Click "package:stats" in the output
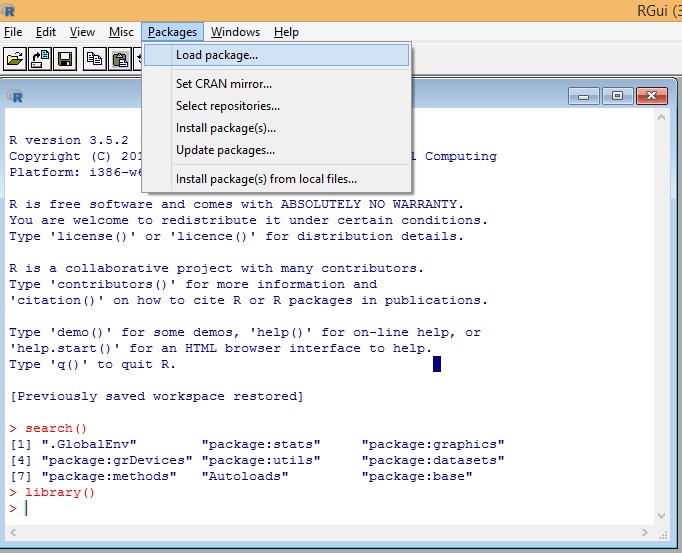 (x=261, y=444)
